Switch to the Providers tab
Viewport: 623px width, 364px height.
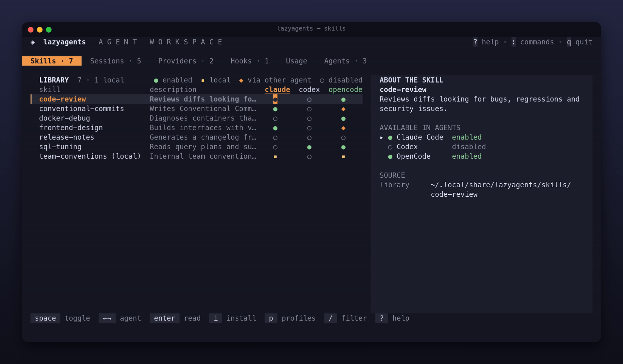click(x=186, y=61)
